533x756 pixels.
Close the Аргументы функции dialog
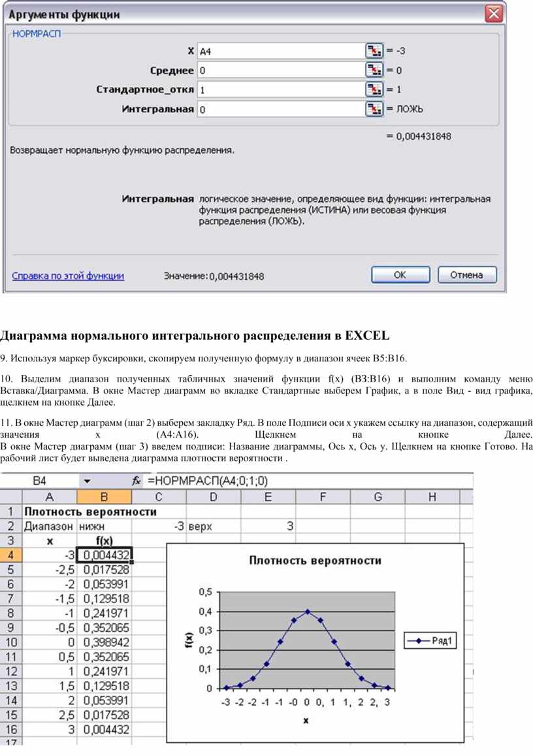(495, 14)
